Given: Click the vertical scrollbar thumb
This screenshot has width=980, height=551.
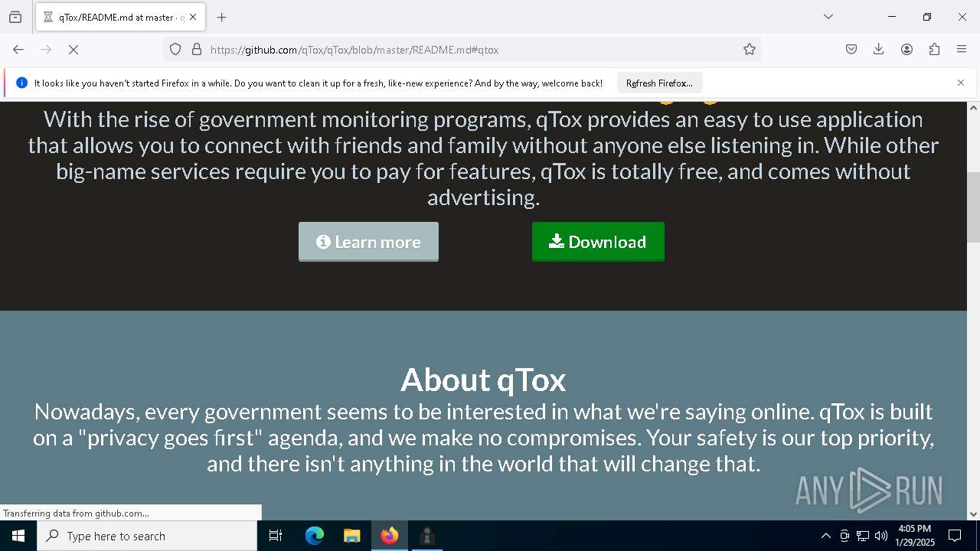Looking at the screenshot, I should [973, 207].
